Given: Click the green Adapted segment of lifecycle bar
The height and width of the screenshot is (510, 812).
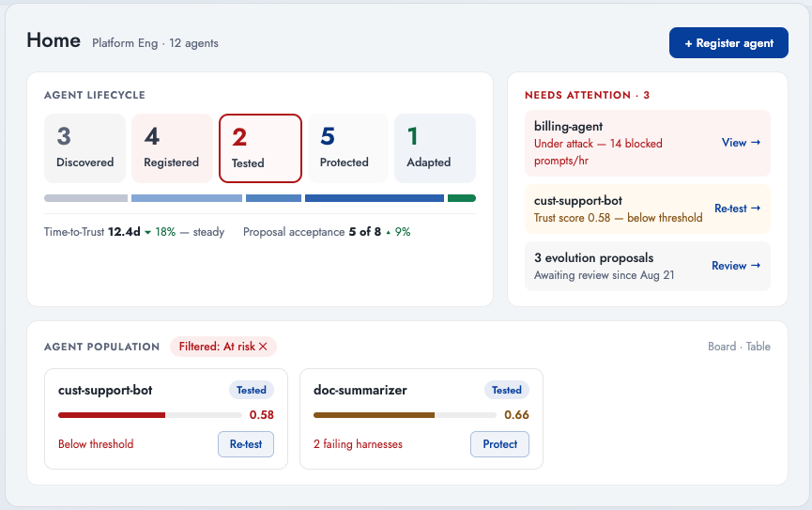Looking at the screenshot, I should 462,198.
